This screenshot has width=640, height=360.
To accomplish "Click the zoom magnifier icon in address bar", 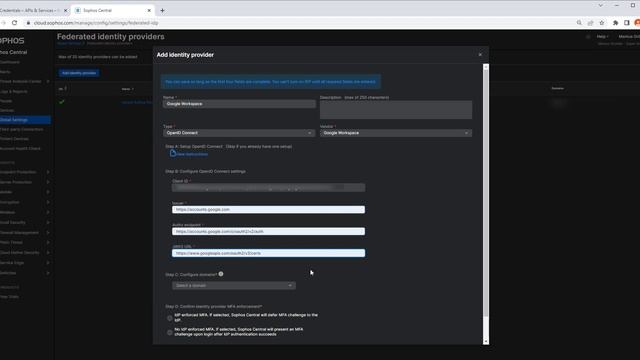I will coord(579,23).
